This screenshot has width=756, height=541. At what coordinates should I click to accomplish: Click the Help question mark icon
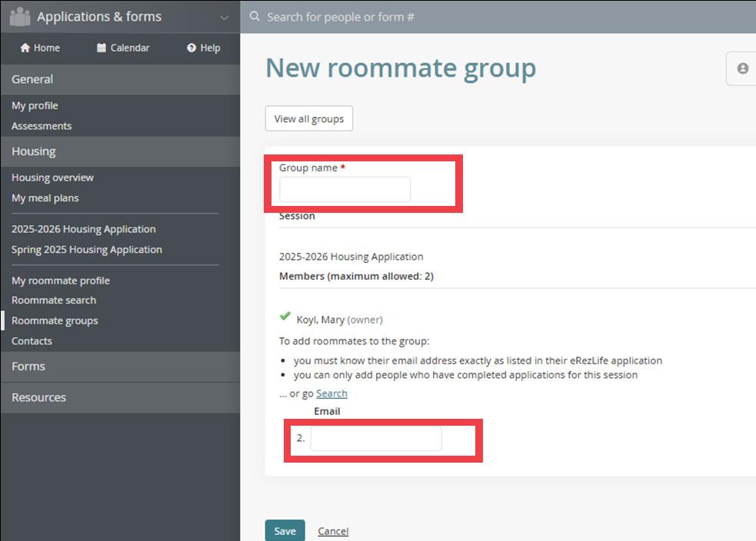coord(191,48)
